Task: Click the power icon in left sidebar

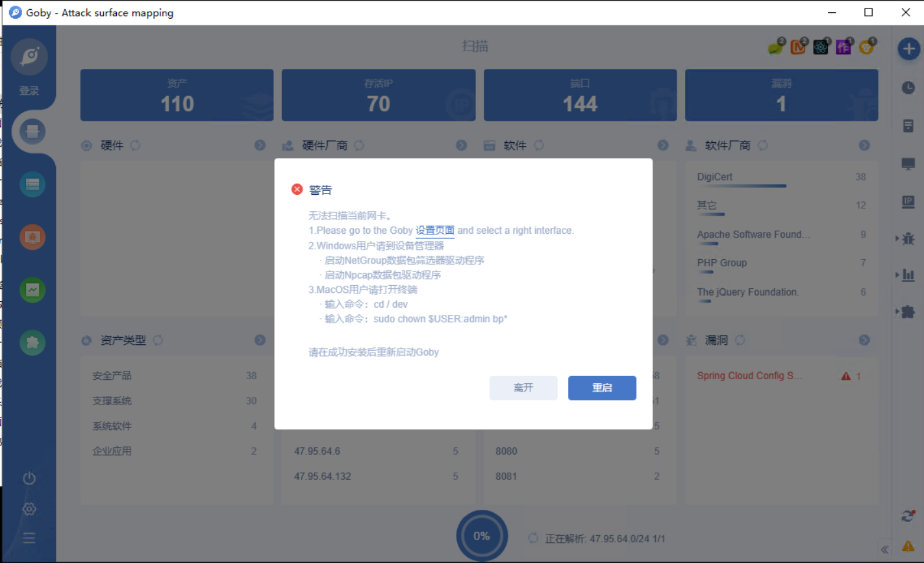Action: click(29, 479)
